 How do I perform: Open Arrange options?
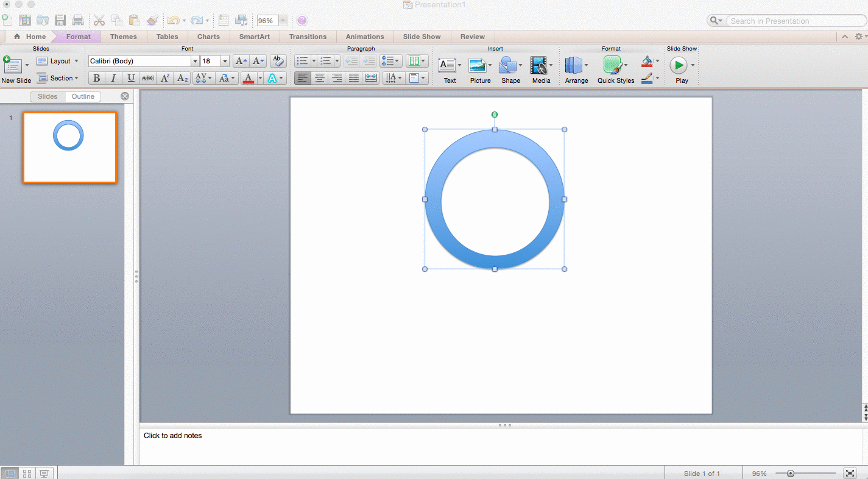576,70
